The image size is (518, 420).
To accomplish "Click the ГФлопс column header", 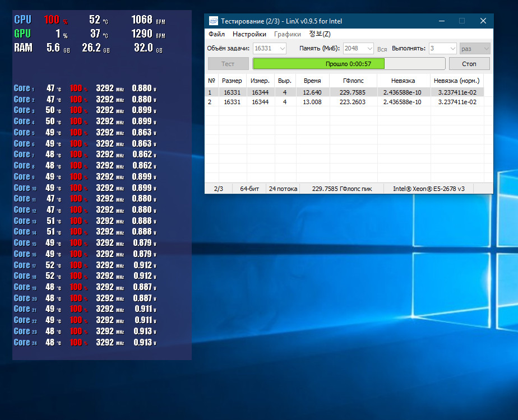I will pyautogui.click(x=353, y=81).
